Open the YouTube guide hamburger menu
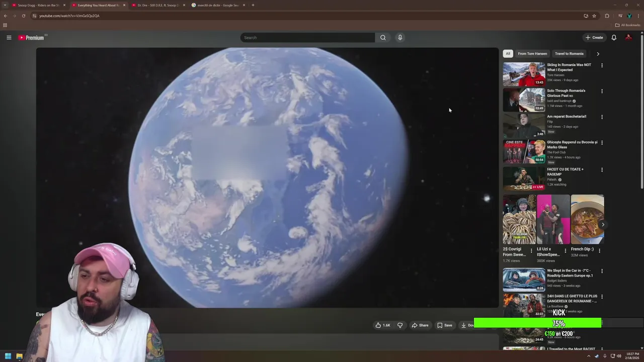Viewport: 644px width, 362px height. [x=9, y=38]
